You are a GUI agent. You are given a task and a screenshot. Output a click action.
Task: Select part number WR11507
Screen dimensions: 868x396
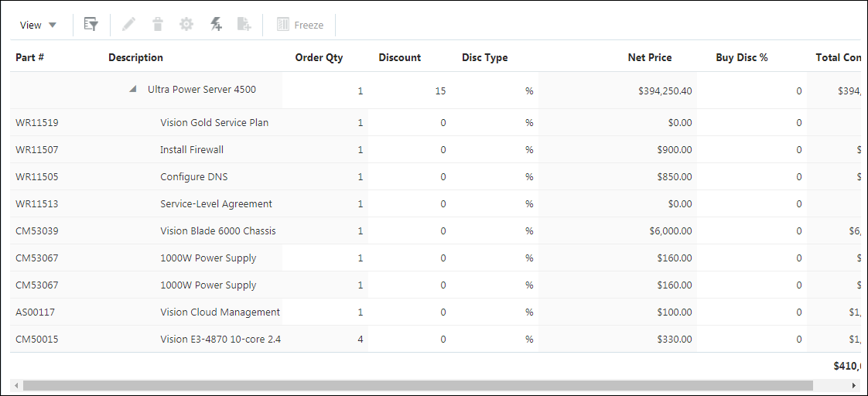pyautogui.click(x=37, y=150)
